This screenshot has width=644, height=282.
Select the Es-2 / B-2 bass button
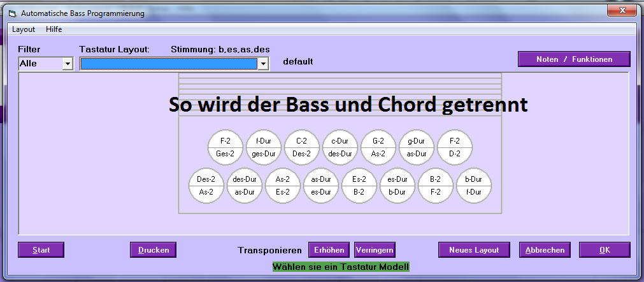pos(359,186)
